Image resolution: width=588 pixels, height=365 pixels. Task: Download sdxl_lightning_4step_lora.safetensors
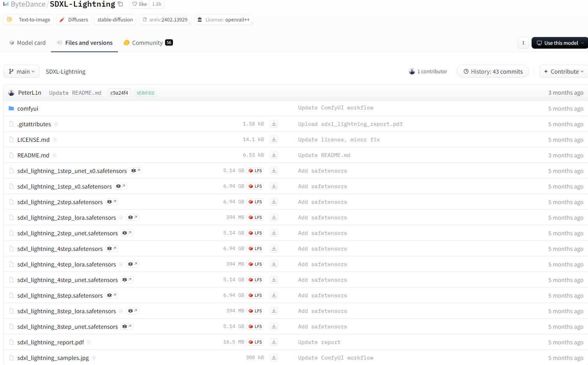click(274, 264)
